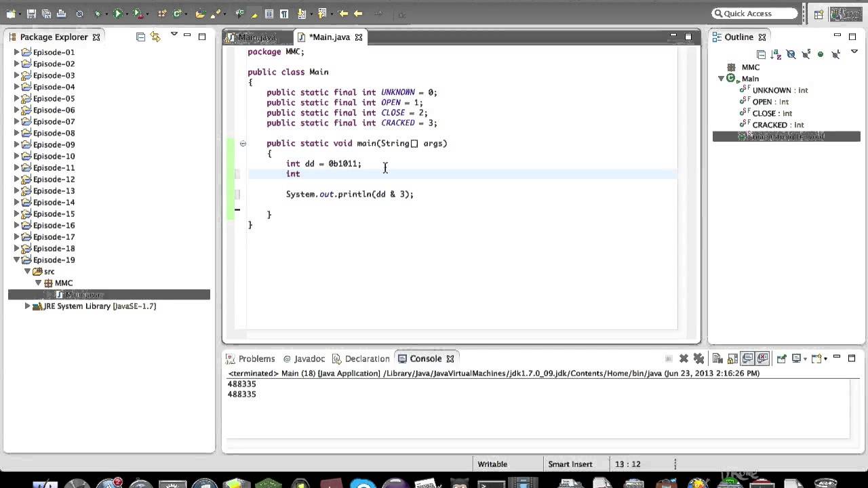Collapse the Main class in Outline
The image size is (868, 488).
tap(722, 79)
